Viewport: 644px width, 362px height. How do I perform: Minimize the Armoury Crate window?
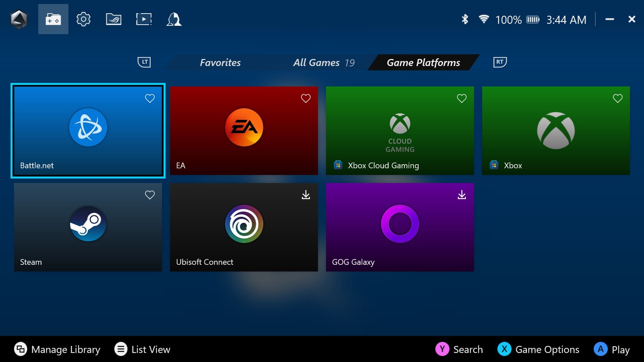(x=610, y=19)
